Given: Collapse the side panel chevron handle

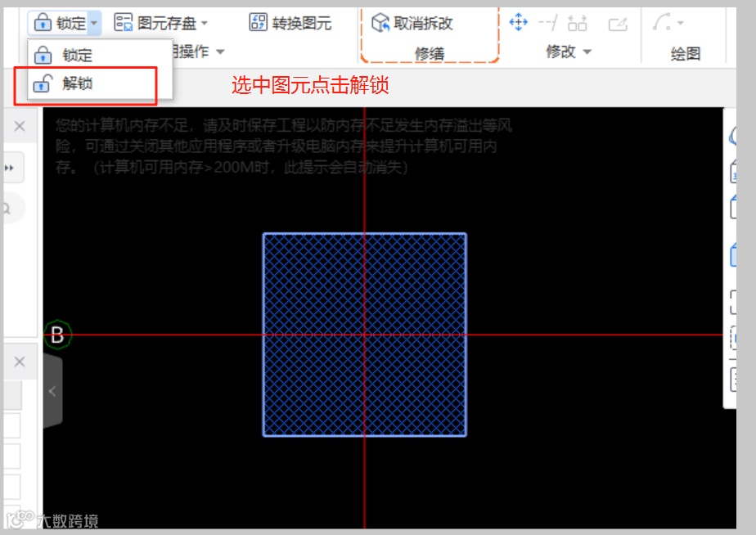Looking at the screenshot, I should (52, 391).
